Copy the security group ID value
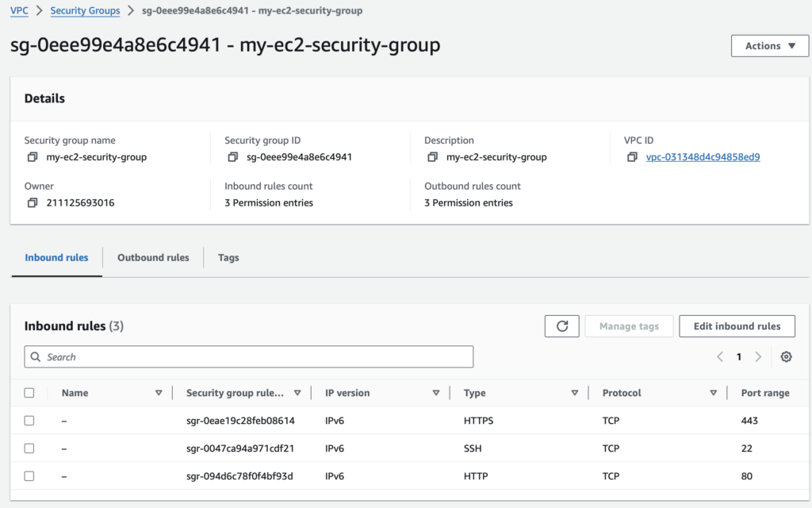The image size is (812, 508). coord(233,157)
